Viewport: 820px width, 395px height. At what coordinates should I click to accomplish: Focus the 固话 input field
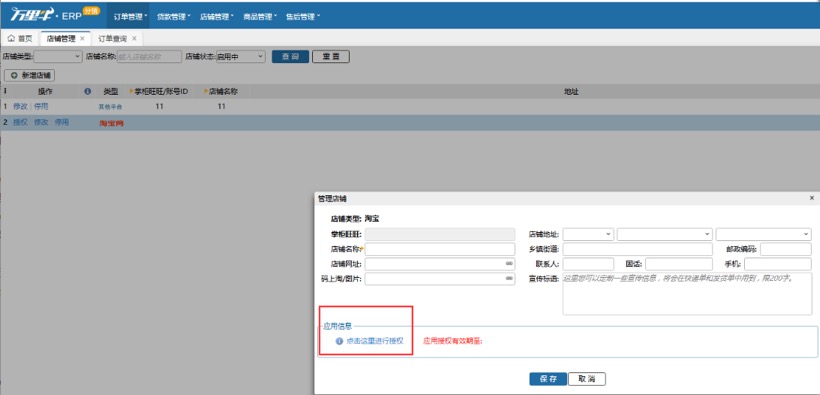click(679, 264)
